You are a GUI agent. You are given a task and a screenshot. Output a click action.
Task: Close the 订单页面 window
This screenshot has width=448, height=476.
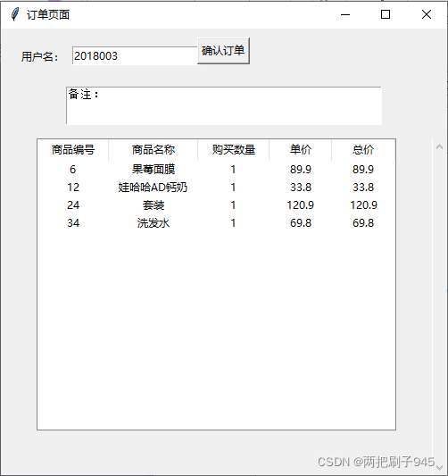427,14
